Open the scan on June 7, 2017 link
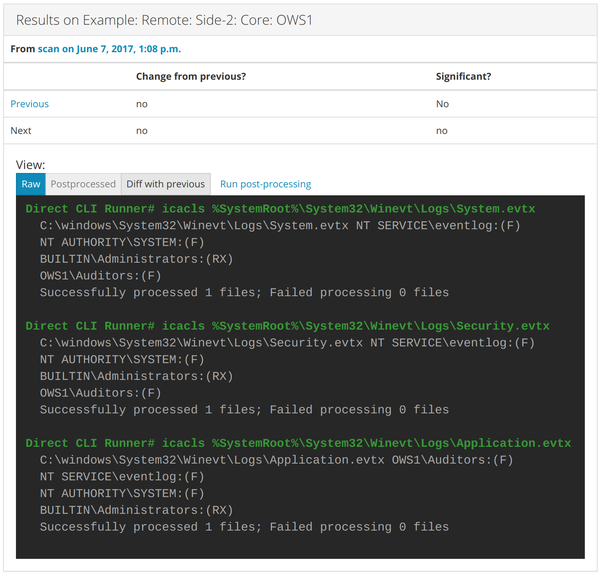 (x=109, y=49)
